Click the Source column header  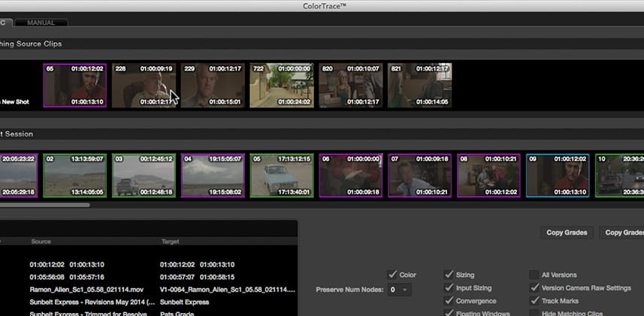tap(41, 242)
